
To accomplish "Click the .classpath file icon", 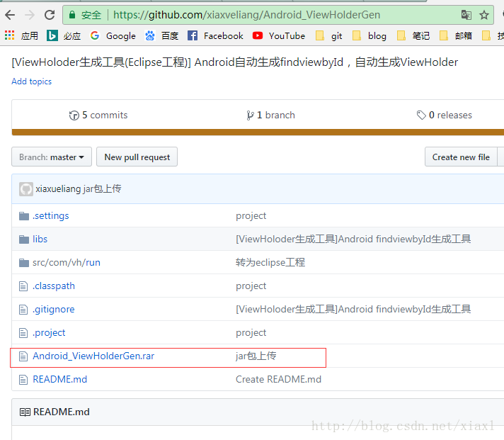I will pos(23,286).
